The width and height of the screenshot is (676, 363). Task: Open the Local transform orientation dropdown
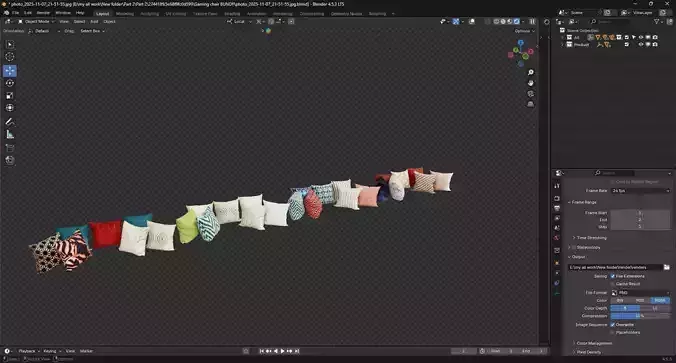pos(239,22)
